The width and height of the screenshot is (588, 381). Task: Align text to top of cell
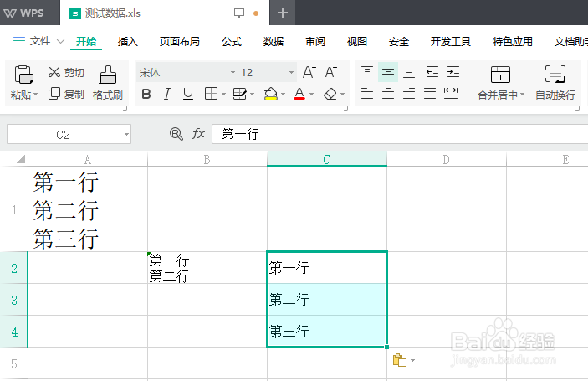click(x=366, y=71)
